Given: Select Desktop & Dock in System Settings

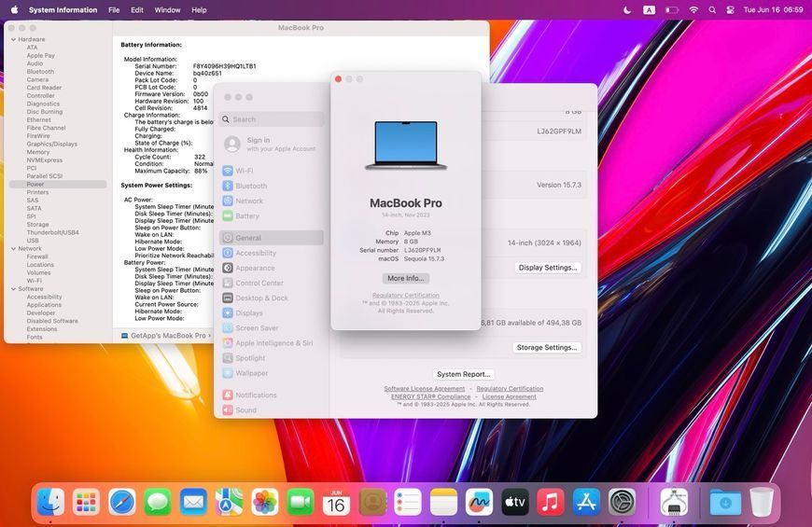Looking at the screenshot, I should click(x=272, y=298).
